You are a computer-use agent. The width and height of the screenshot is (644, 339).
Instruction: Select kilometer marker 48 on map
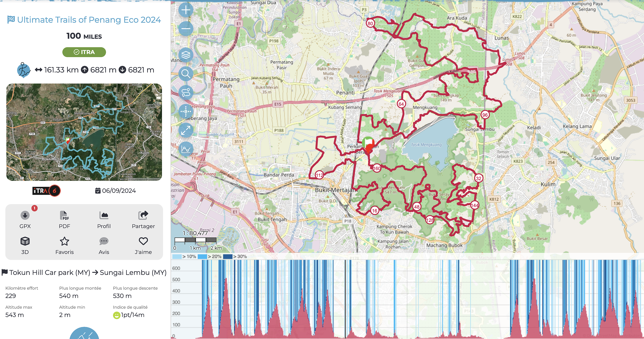pyautogui.click(x=417, y=207)
